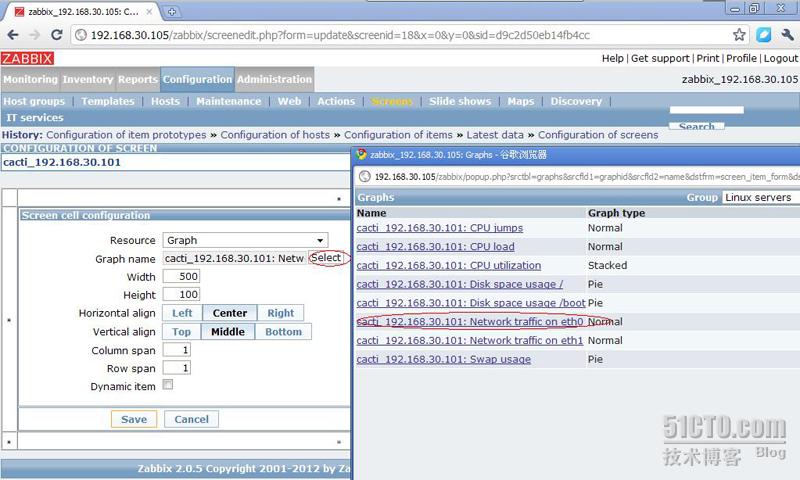Select Network traffic on eth0 graph
Image resolution: width=800 pixels, height=480 pixels.
pos(469,322)
